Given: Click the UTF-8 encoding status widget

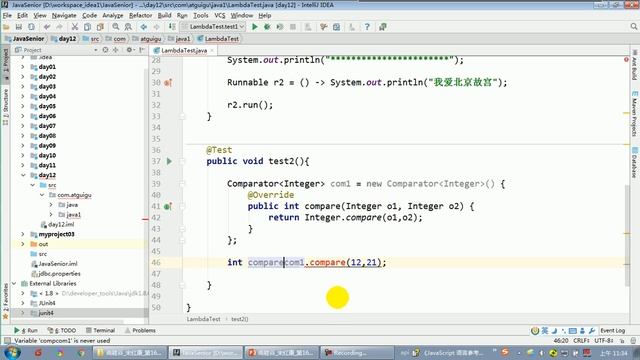Looking at the screenshot, I should pos(604,340).
